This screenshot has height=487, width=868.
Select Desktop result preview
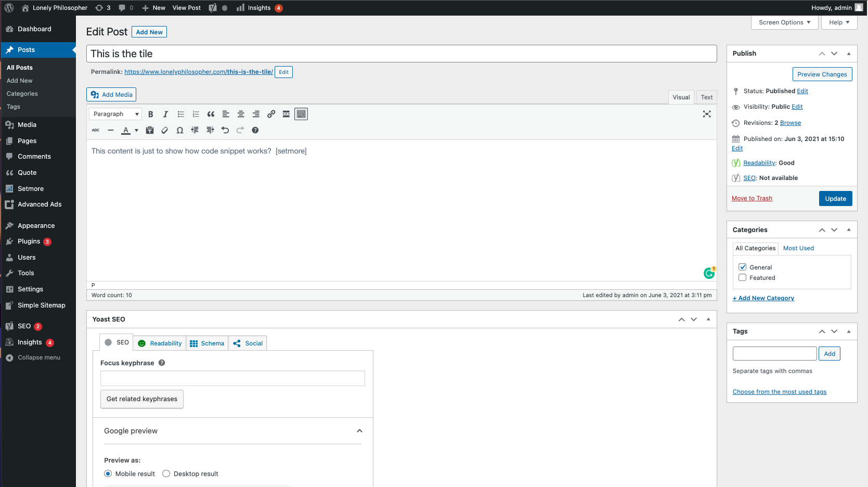click(x=166, y=473)
